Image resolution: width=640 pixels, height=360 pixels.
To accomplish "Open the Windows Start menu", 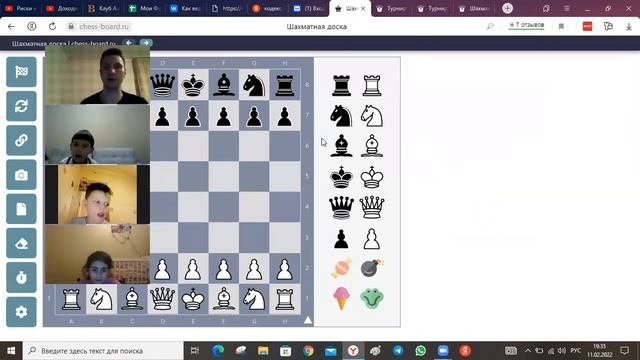I will point(11,351).
